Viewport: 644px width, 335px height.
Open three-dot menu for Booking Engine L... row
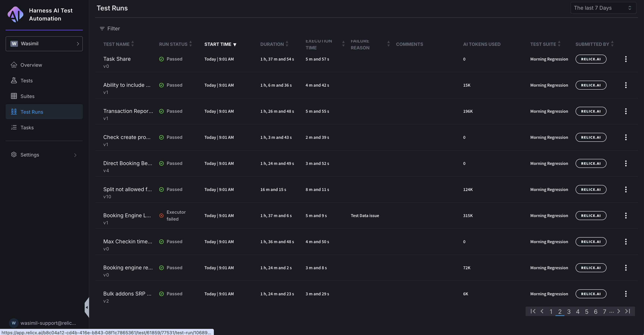[626, 216]
